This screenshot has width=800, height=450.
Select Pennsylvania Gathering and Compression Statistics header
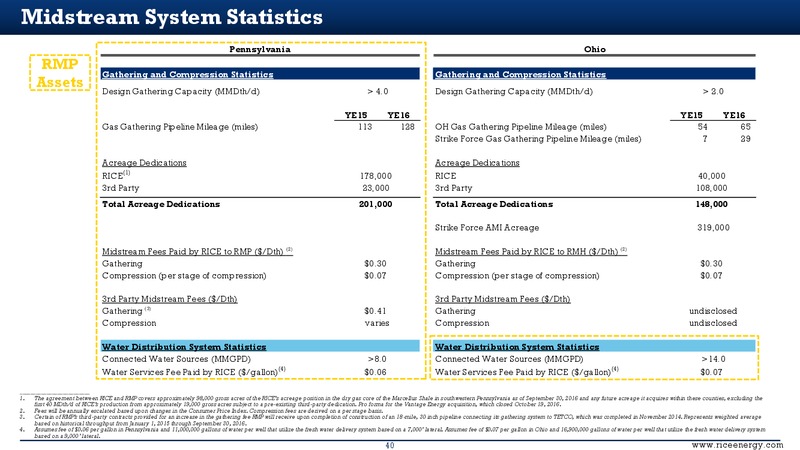click(260, 74)
